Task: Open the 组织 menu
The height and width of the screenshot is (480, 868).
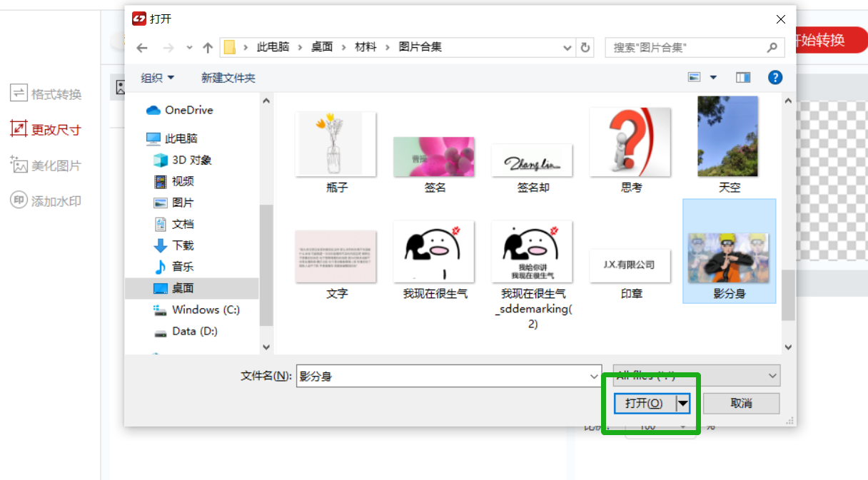Action: coord(157,78)
